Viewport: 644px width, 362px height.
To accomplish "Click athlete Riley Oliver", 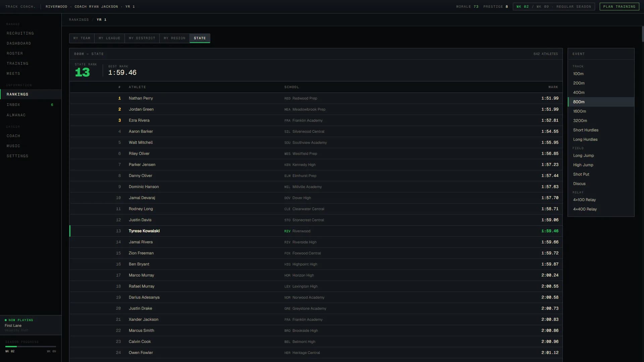I will 139,154.
